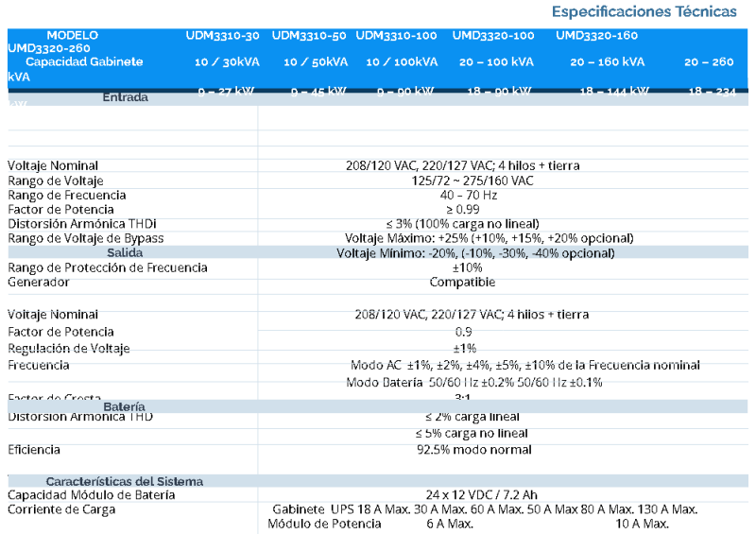Select 'Capacidad Gabinete' header label

[84, 61]
